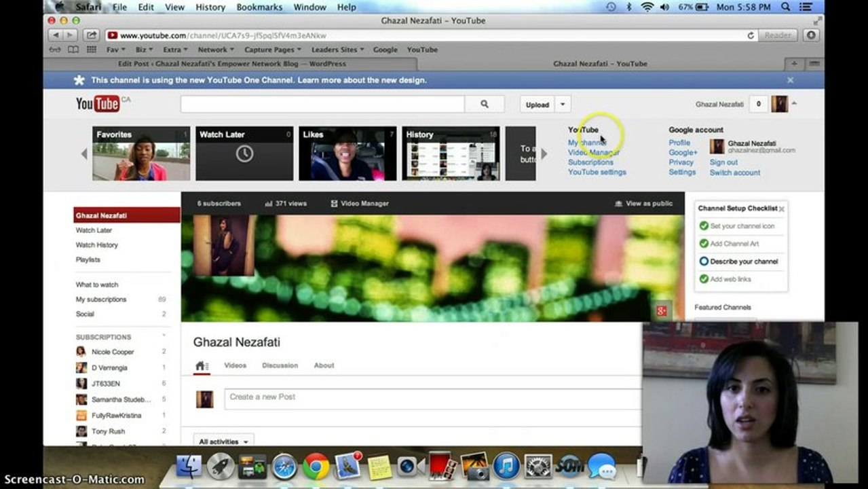Open Finder from the dock
Viewport: 868px width, 489px height.
pos(189,467)
